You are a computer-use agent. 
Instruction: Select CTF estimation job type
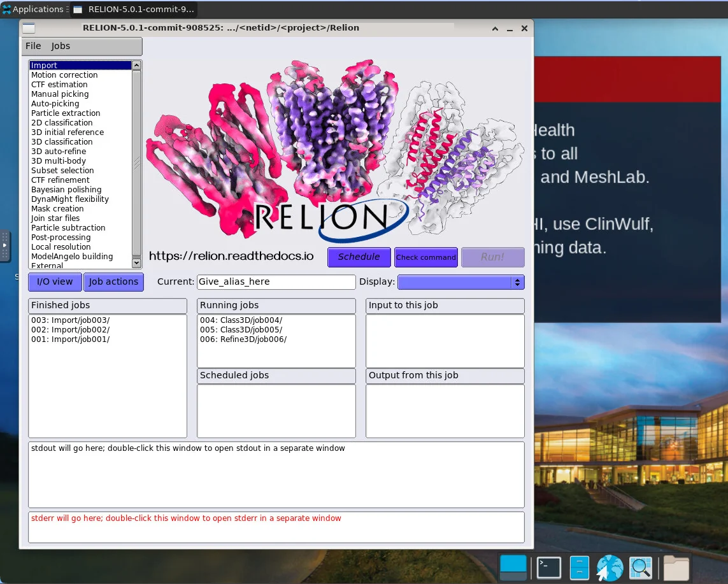click(80, 85)
